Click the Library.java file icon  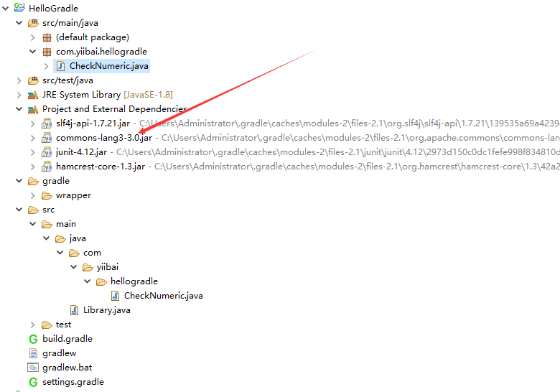click(x=74, y=310)
